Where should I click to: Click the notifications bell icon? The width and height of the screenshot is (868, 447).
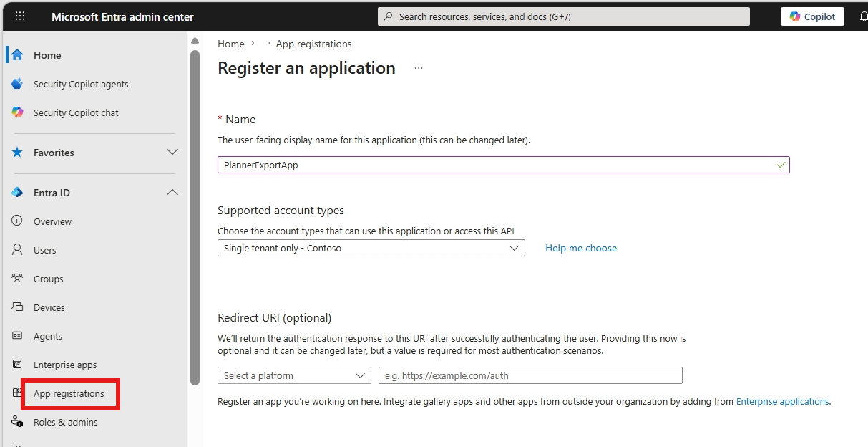(863, 17)
